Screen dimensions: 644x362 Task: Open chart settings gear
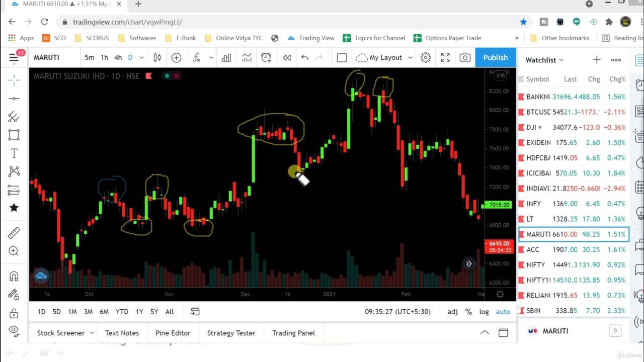[426, 57]
